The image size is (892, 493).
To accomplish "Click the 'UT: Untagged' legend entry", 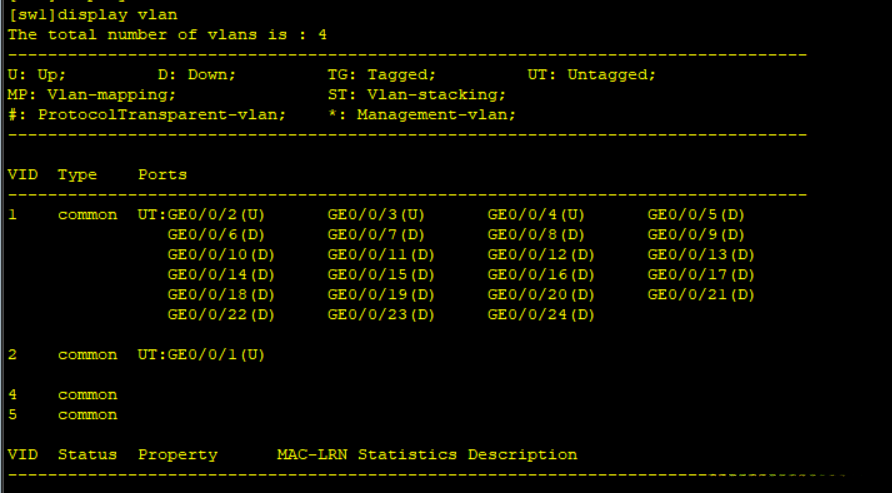I will pyautogui.click(x=591, y=74).
